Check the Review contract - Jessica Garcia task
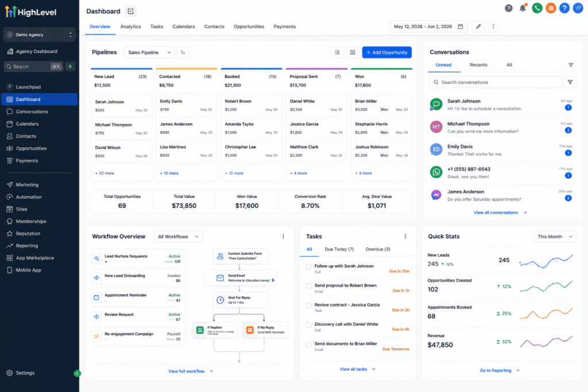 (x=308, y=305)
